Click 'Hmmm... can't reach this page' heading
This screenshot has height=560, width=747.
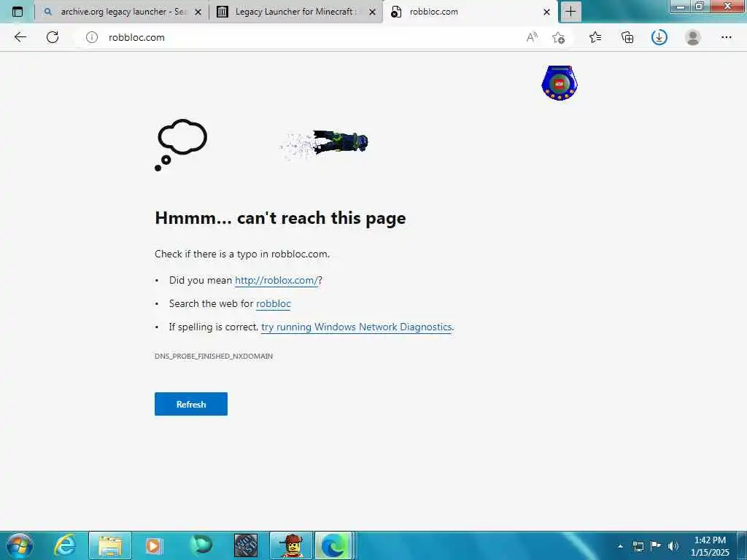coord(280,218)
